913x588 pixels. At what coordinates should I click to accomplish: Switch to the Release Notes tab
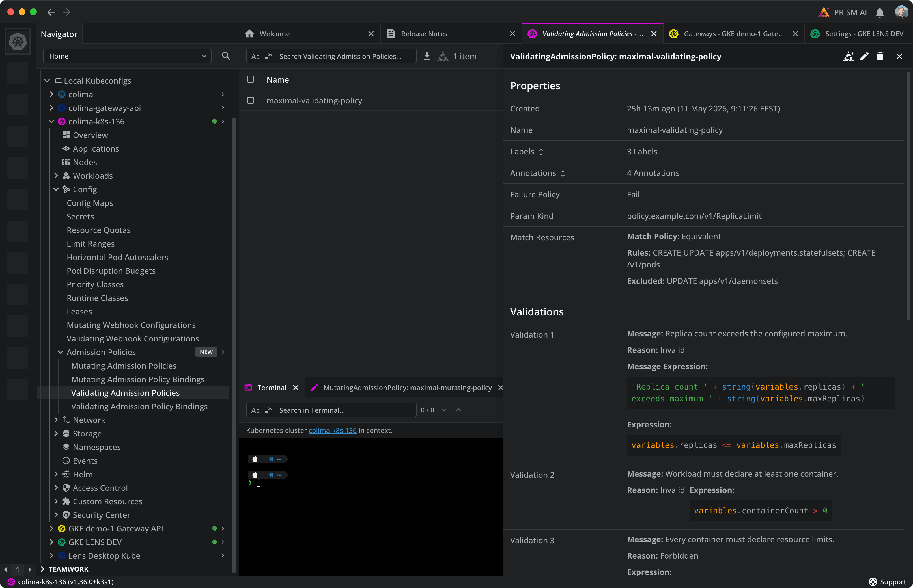[x=451, y=34]
